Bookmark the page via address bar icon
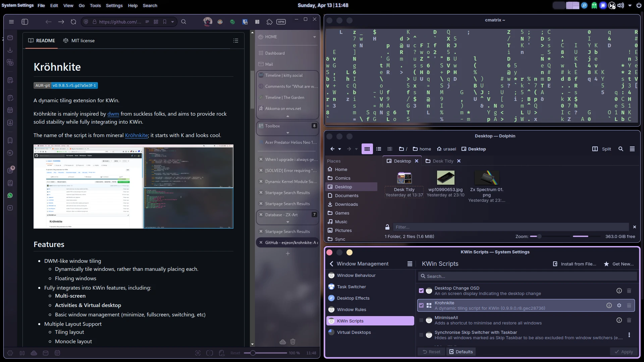Image resolution: width=644 pixels, height=362 pixels. [165, 22]
